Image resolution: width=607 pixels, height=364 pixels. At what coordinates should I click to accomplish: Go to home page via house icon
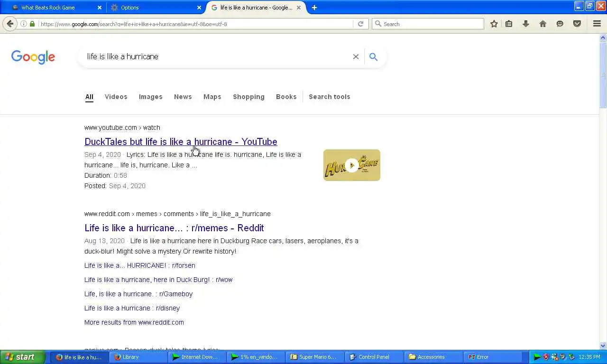(x=543, y=24)
